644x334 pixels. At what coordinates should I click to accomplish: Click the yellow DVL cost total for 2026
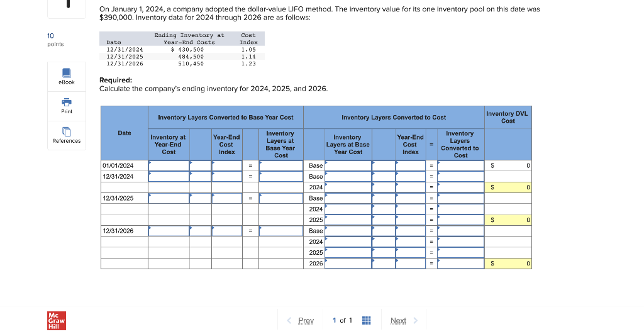[x=508, y=264]
